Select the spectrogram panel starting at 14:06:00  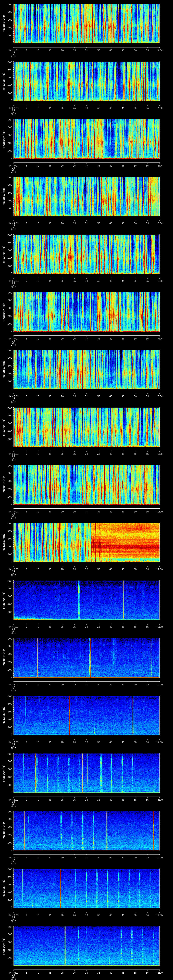click(87, 312)
